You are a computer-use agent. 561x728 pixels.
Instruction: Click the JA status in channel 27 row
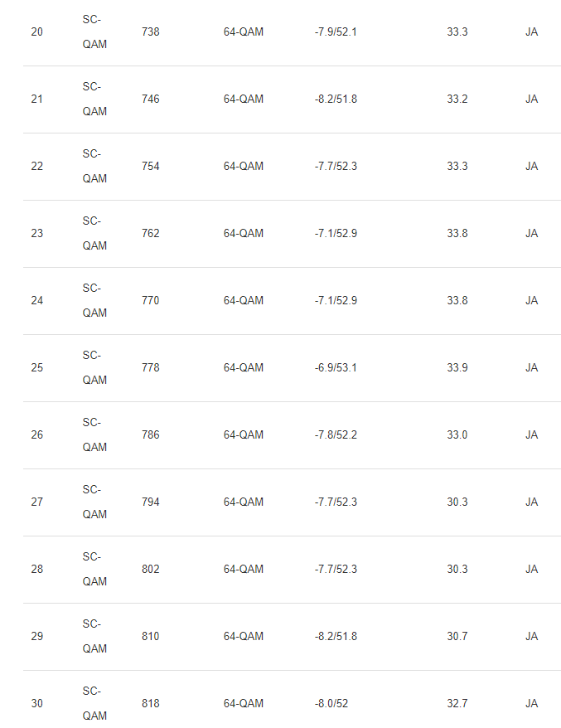tap(531, 502)
